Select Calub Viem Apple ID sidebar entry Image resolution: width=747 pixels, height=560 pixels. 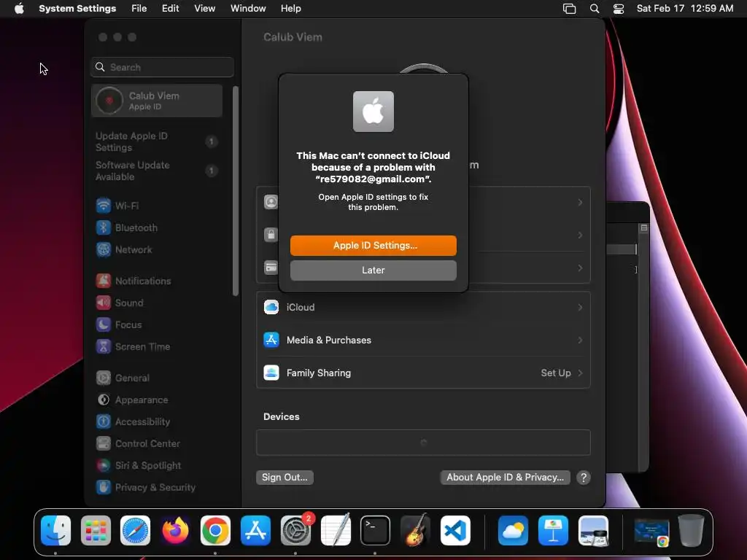point(157,101)
